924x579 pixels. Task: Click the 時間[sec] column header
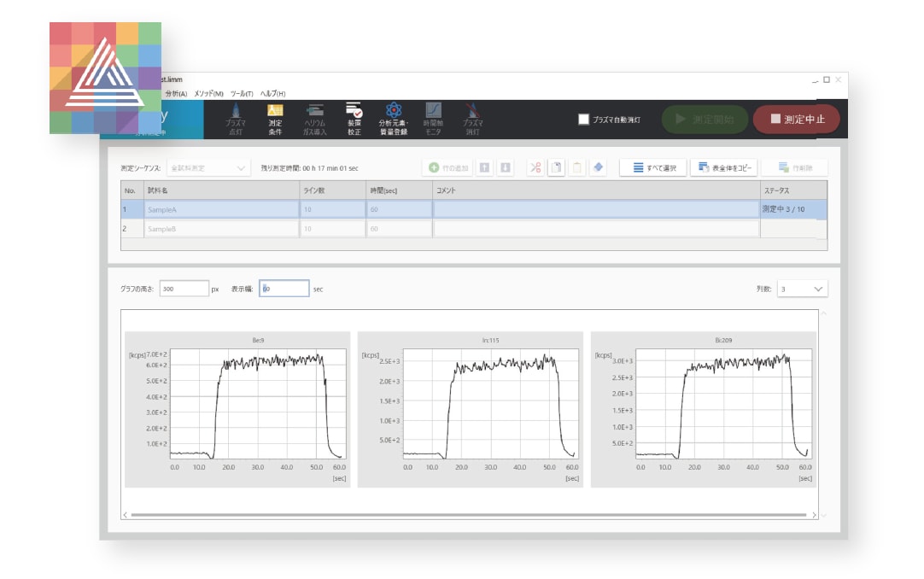click(x=399, y=190)
